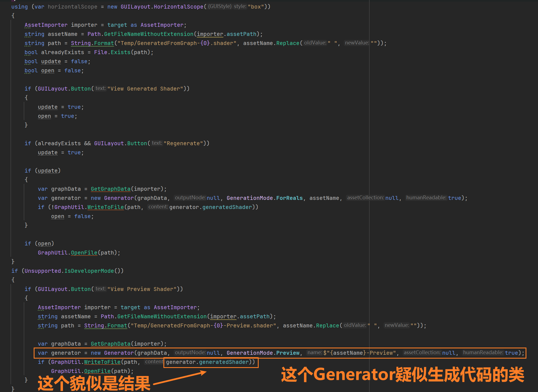This screenshot has width=538, height=392.
Task: Click the "Regenerate" button text string
Action: click(183, 143)
